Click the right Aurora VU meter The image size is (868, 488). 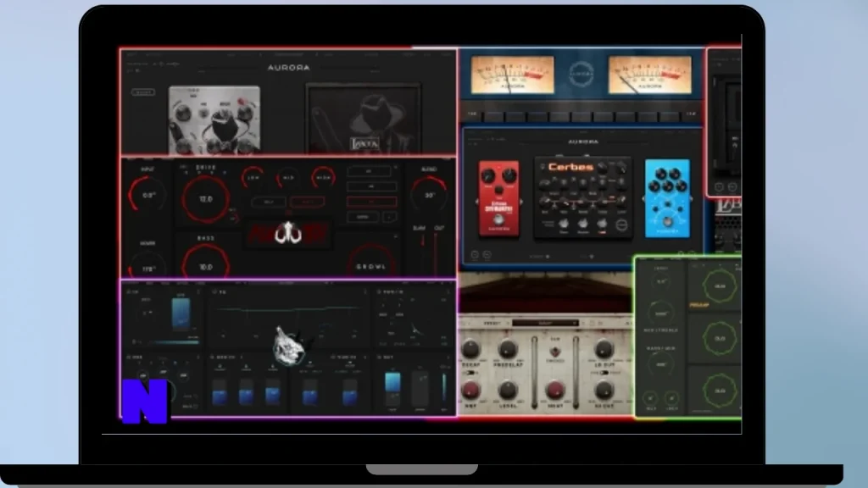(x=649, y=75)
